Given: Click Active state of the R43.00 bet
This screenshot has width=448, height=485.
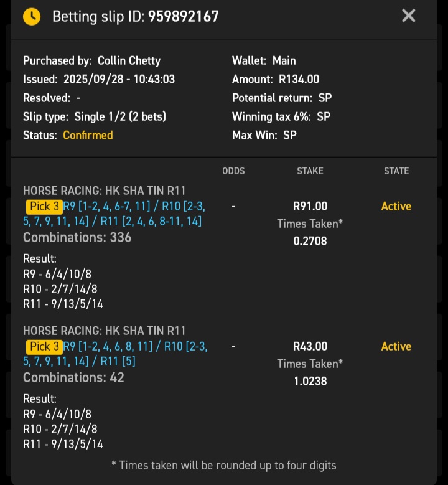Looking at the screenshot, I should [396, 346].
